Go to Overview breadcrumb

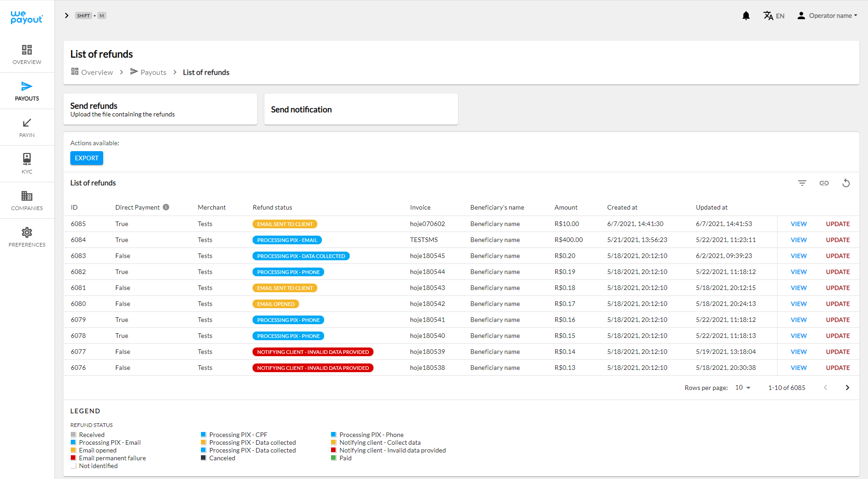[x=92, y=72]
